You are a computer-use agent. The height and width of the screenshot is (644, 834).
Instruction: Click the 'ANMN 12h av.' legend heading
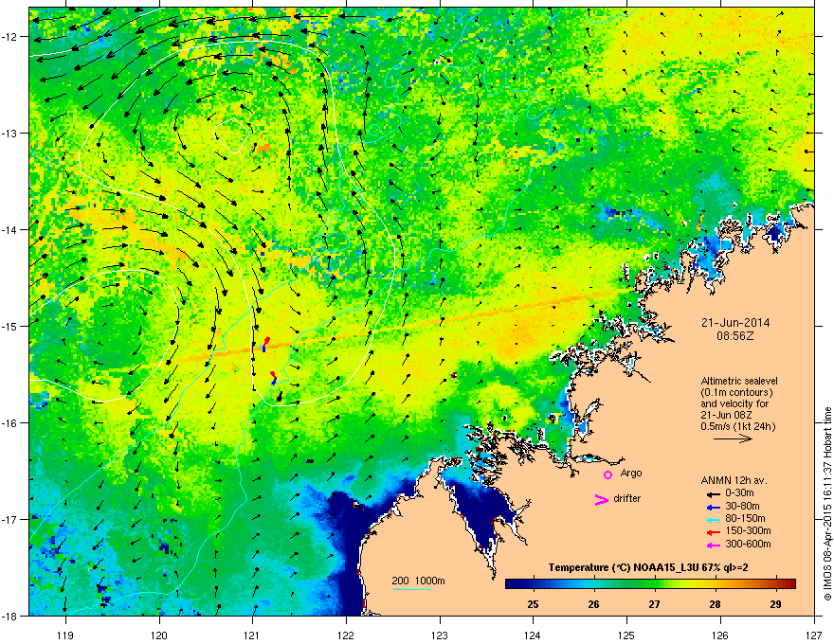[x=734, y=481]
